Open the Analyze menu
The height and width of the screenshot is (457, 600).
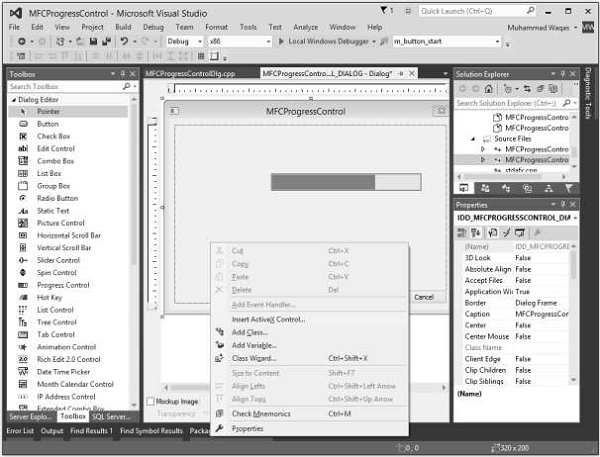click(308, 27)
